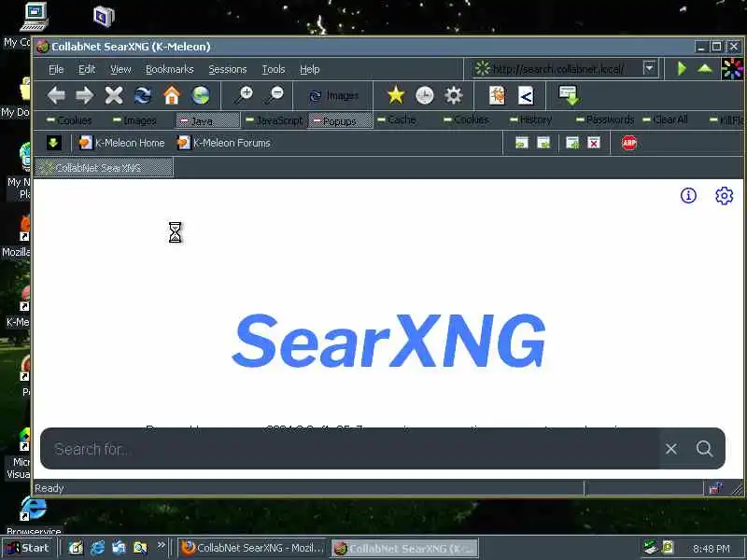
Task: Expand the quick launch overflow chevron in the taskbar
Action: point(161,545)
